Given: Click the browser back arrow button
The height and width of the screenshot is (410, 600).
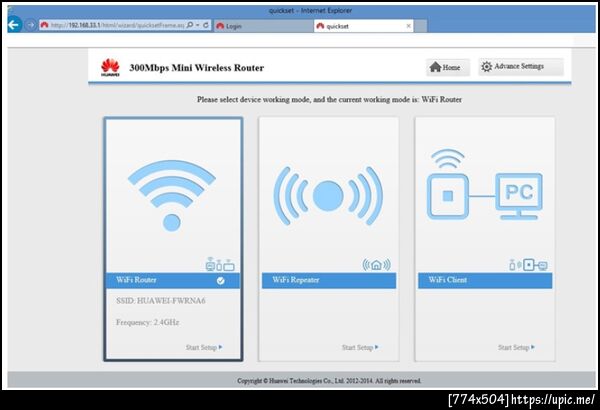Looking at the screenshot, I should coord(14,25).
